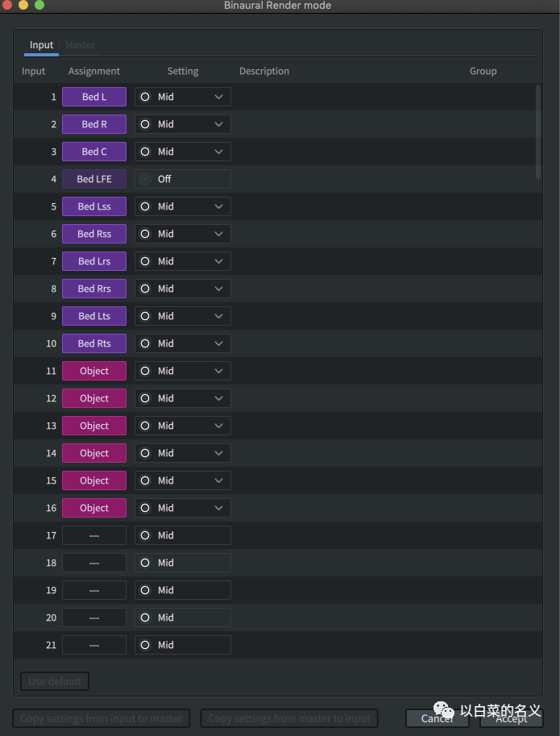Select the Bed L assignment badge
This screenshot has width=560, height=736.
tap(94, 97)
